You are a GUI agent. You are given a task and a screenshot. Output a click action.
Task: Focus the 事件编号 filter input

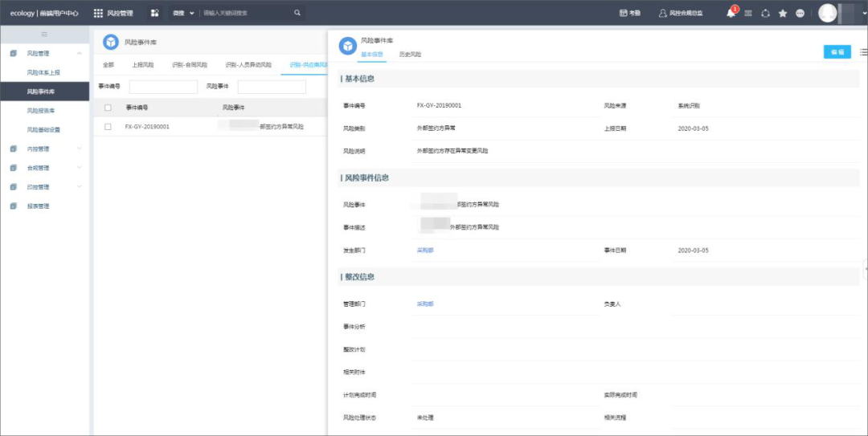(163, 87)
